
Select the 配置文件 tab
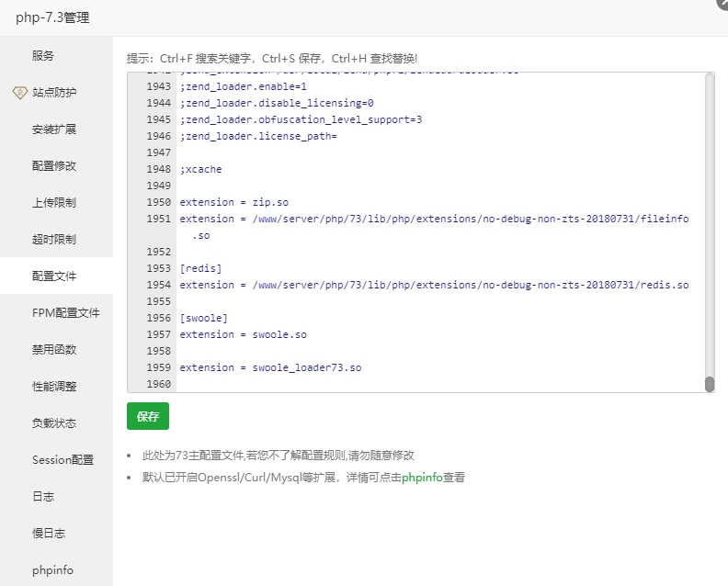(54, 276)
